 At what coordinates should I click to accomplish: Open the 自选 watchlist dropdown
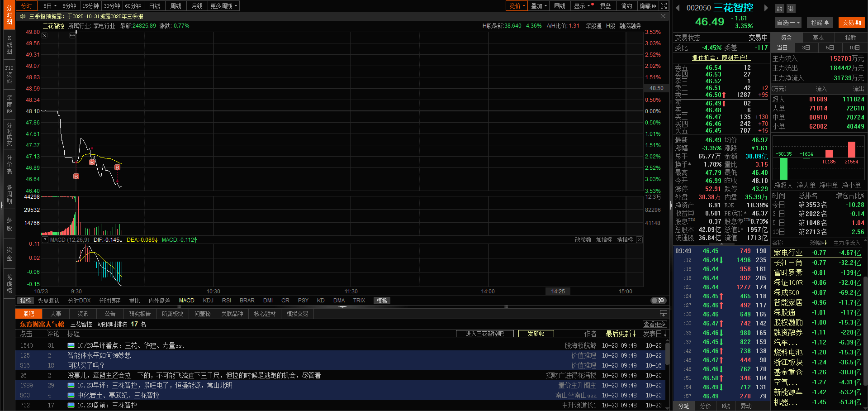click(x=788, y=23)
